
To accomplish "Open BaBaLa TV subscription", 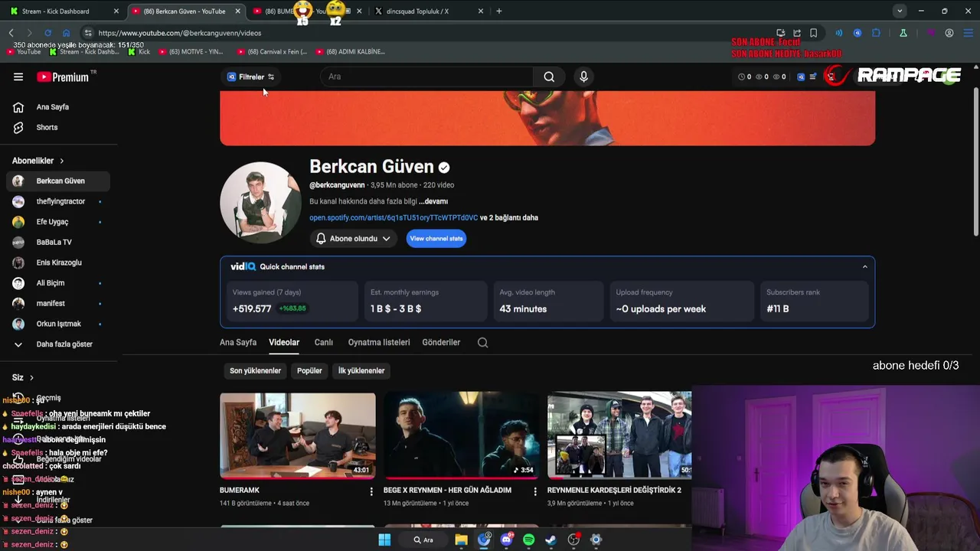I will pos(58,242).
